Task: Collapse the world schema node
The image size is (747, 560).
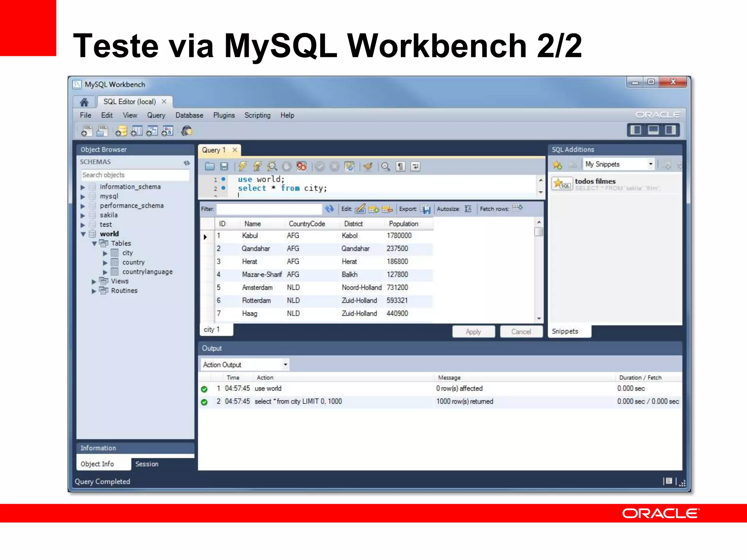Action: [83, 234]
